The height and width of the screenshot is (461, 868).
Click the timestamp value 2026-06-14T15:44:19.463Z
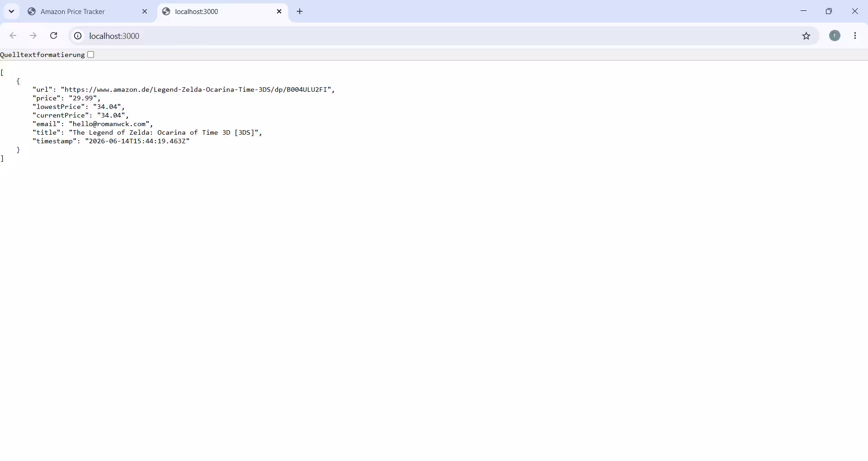(137, 141)
